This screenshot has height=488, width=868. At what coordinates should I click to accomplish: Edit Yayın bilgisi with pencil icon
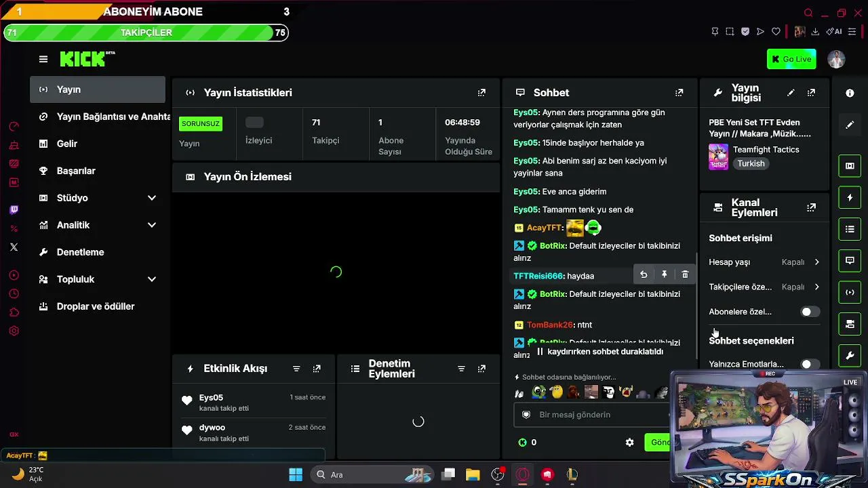791,93
